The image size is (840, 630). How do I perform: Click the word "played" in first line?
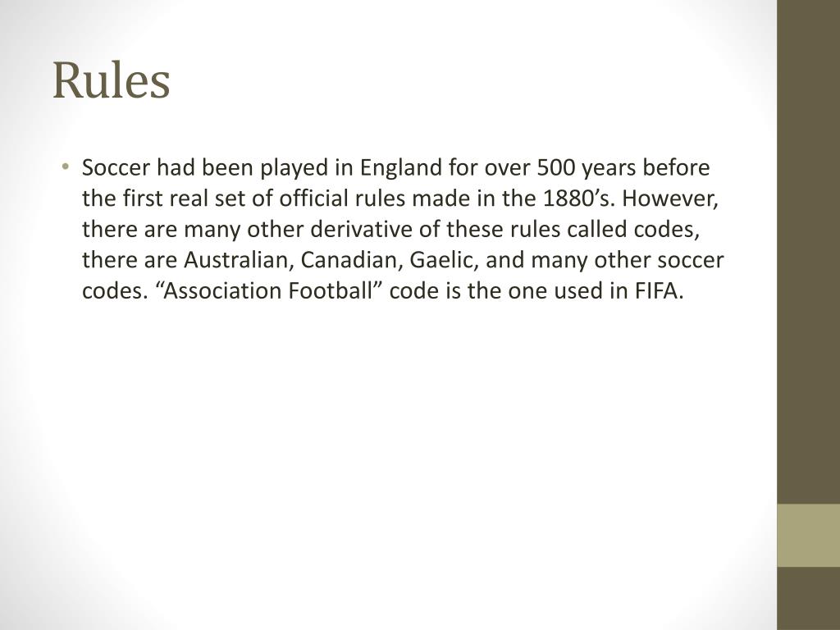coord(294,169)
